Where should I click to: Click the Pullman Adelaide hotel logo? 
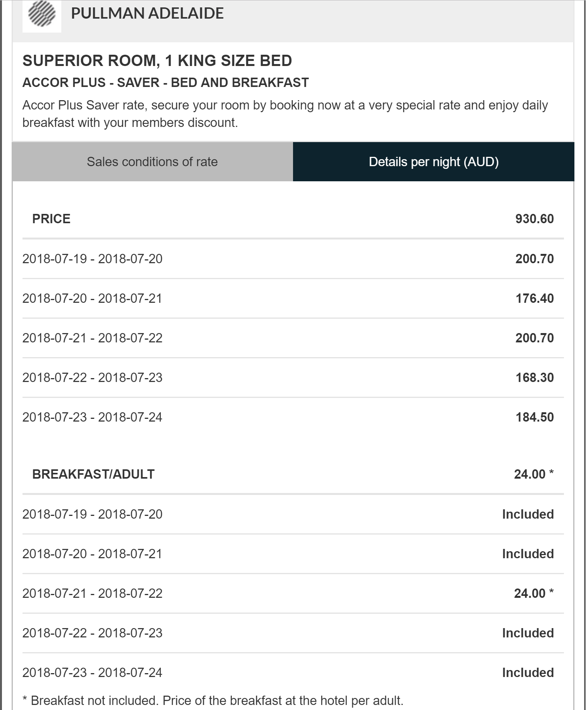42,15
